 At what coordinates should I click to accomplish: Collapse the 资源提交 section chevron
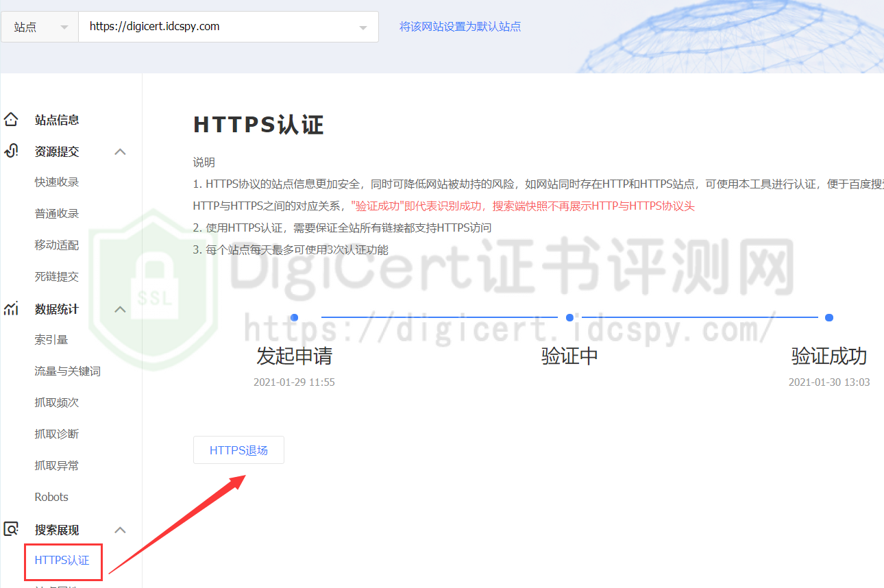tap(120, 151)
